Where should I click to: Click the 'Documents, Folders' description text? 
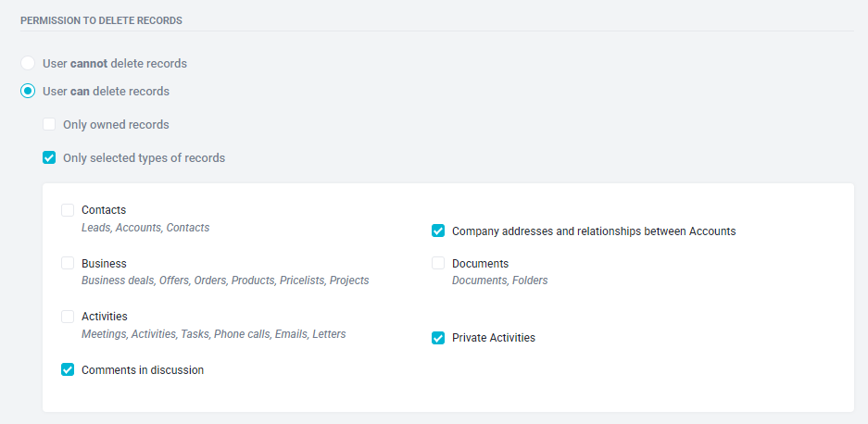tap(500, 281)
